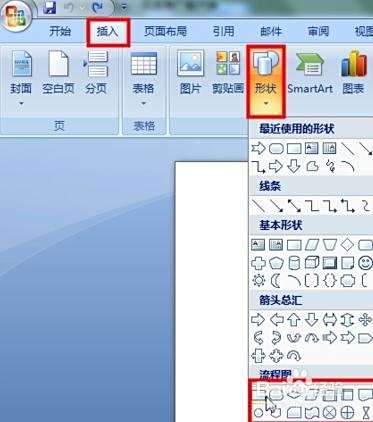Pick the quad arrow in 箭头总汇 first row
The image size is (373, 422).
(365, 320)
